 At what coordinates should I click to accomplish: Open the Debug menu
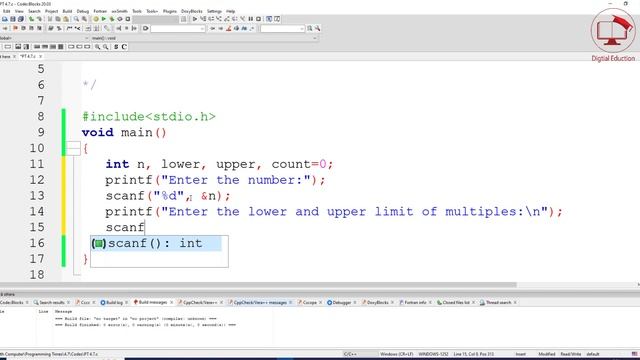tap(82, 11)
